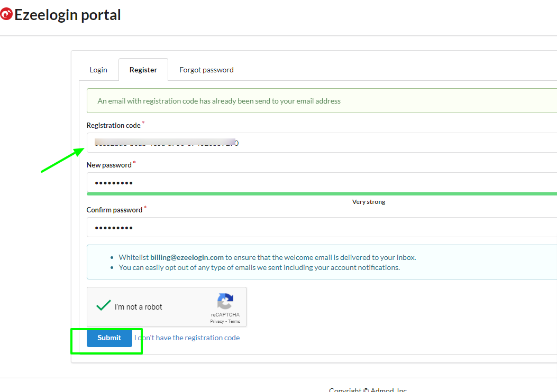Click the registration code sent notice
This screenshot has width=557, height=392.
(322, 101)
